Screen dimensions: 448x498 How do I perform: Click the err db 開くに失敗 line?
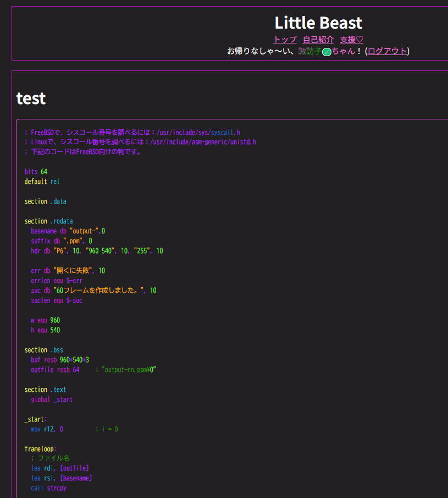[68, 271]
